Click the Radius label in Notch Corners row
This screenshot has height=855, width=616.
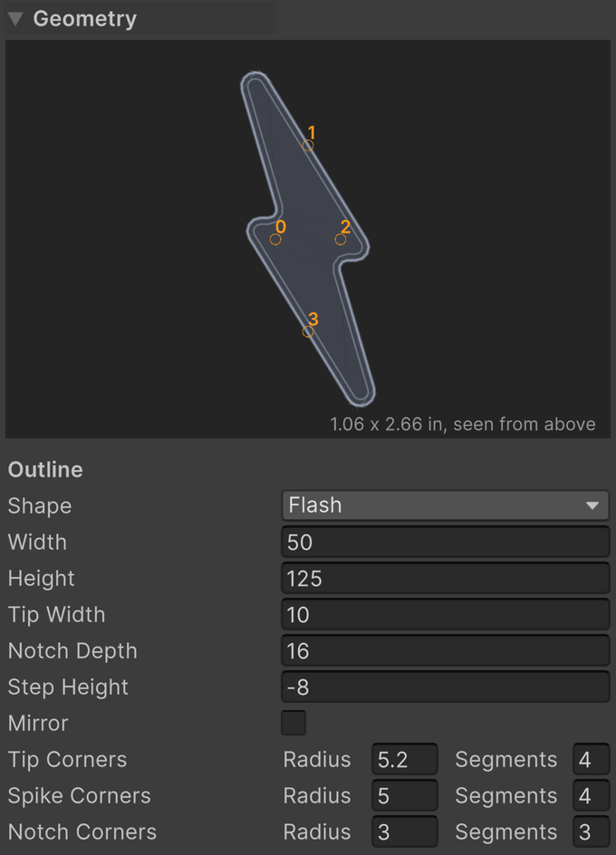coord(317,832)
